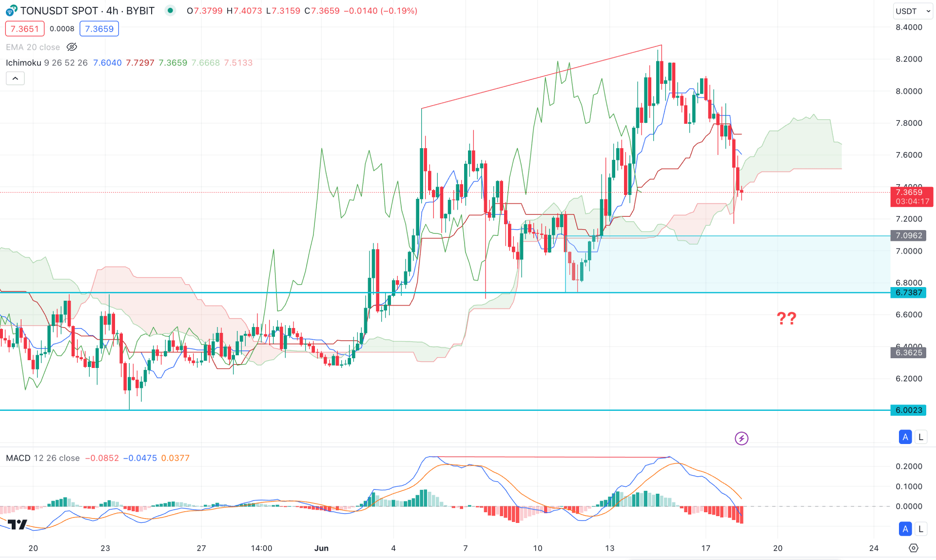Click the Ichimoku value 7.6040
936x560 pixels.
click(107, 63)
